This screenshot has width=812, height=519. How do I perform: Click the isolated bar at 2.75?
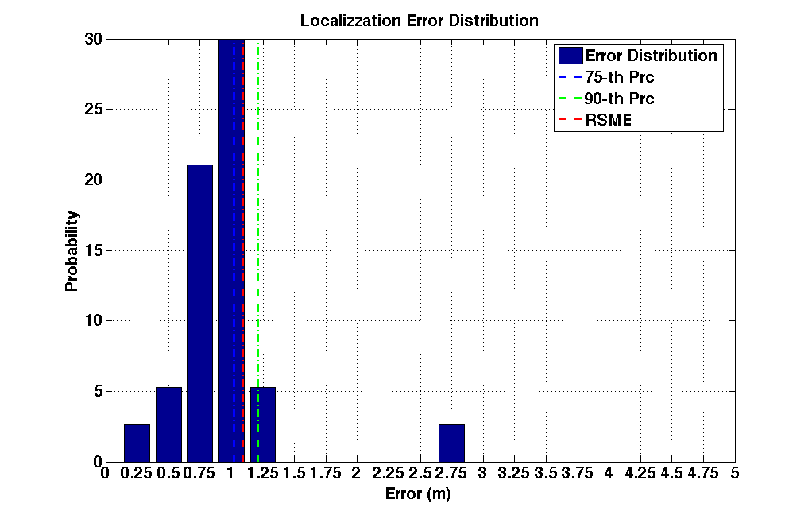[451, 443]
